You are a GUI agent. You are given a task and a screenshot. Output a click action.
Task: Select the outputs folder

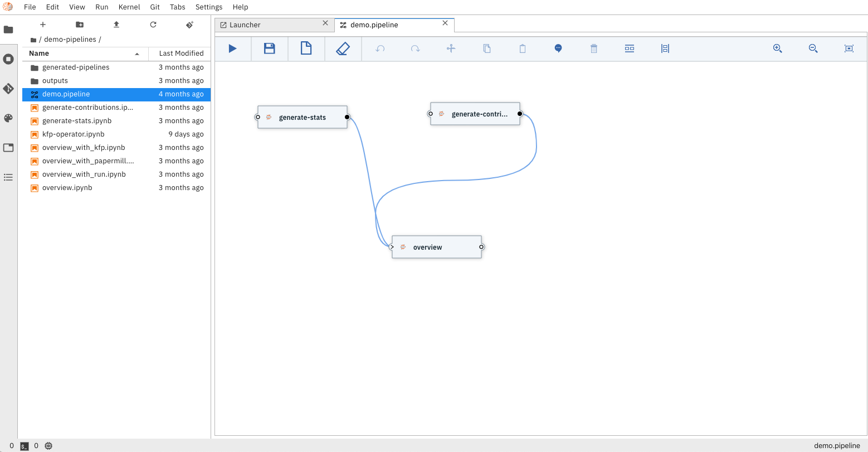pyautogui.click(x=116, y=81)
